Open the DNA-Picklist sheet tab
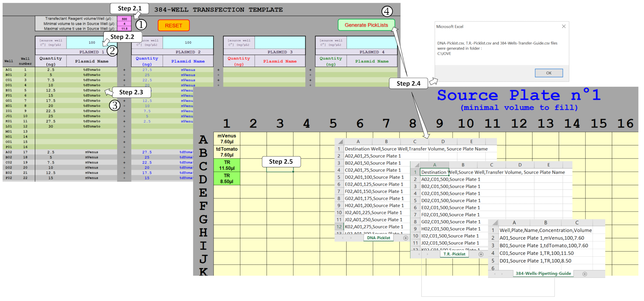Screen dimensions: 644x301 click(378, 238)
